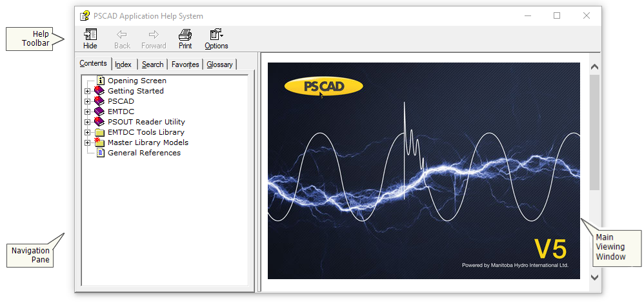This screenshot has height=303, width=644.
Task: Click the General References page icon
Action: [101, 153]
